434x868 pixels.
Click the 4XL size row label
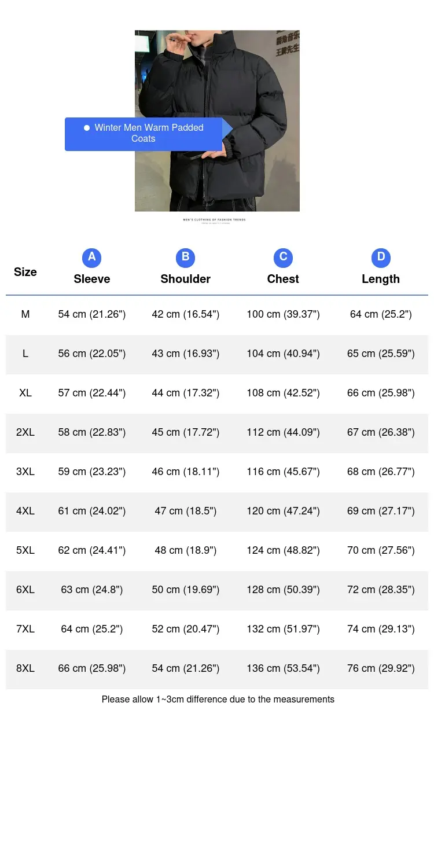click(x=25, y=511)
